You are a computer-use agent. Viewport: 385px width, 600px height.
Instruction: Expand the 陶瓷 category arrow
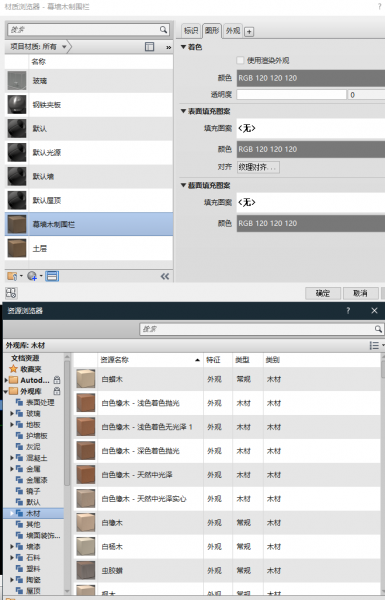[x=12, y=580]
